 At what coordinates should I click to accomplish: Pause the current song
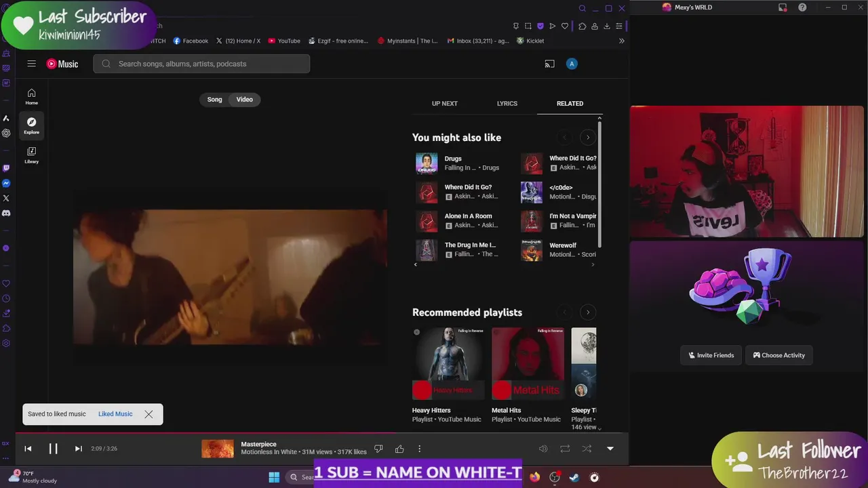pos(53,449)
